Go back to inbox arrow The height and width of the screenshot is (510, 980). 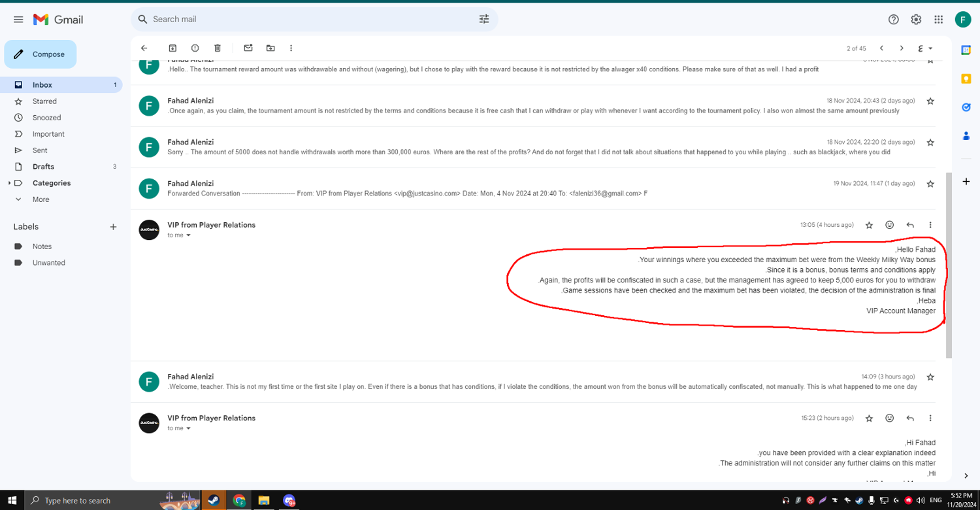144,48
